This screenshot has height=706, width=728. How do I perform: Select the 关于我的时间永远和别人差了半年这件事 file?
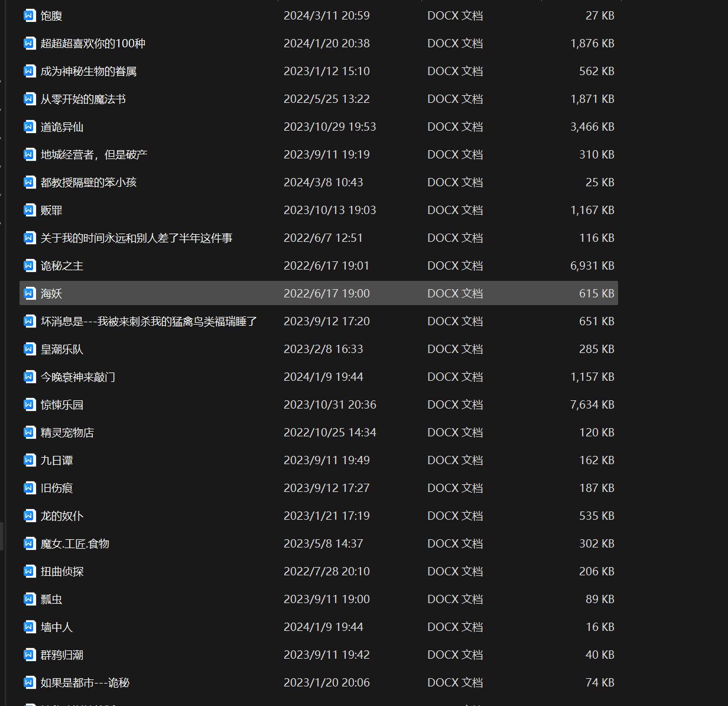pyautogui.click(x=136, y=238)
